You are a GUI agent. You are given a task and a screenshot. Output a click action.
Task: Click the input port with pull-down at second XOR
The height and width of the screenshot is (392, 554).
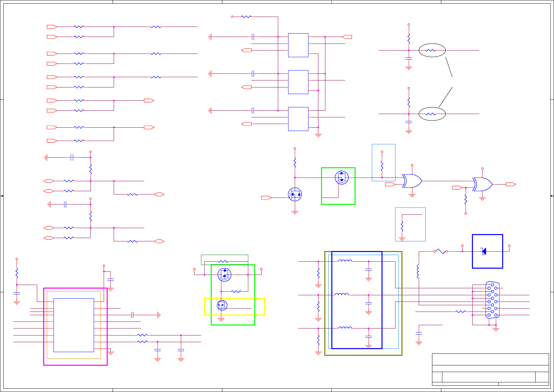[457, 188]
